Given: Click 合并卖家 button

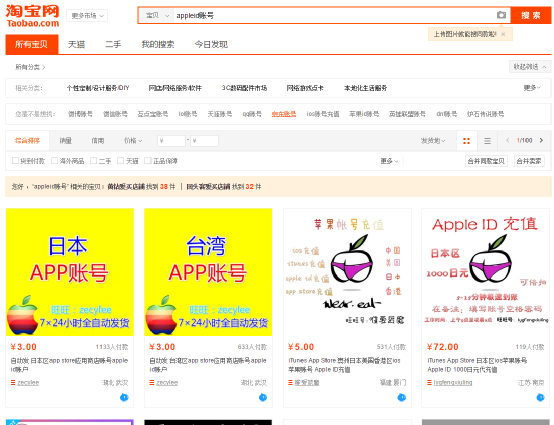Looking at the screenshot, I should 529,161.
